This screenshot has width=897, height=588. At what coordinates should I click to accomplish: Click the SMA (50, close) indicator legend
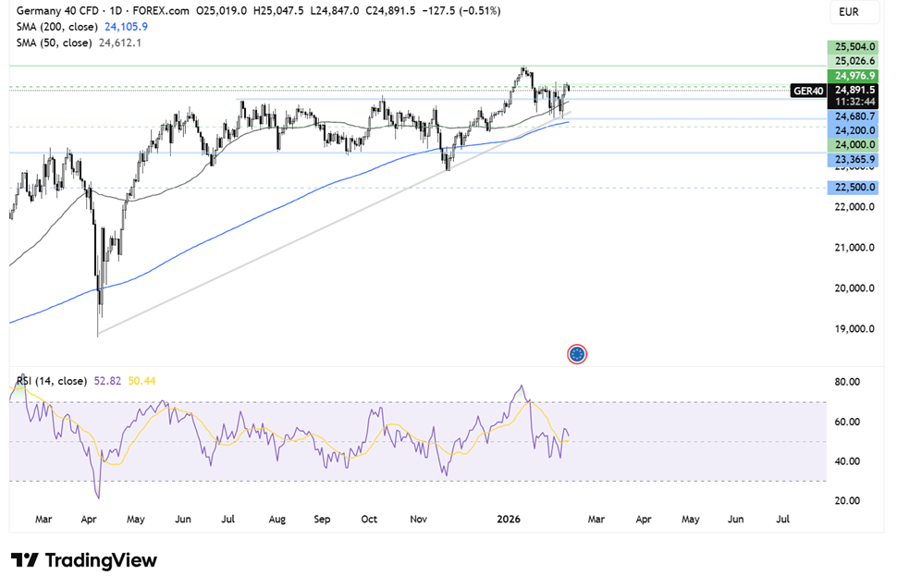pyautogui.click(x=54, y=43)
